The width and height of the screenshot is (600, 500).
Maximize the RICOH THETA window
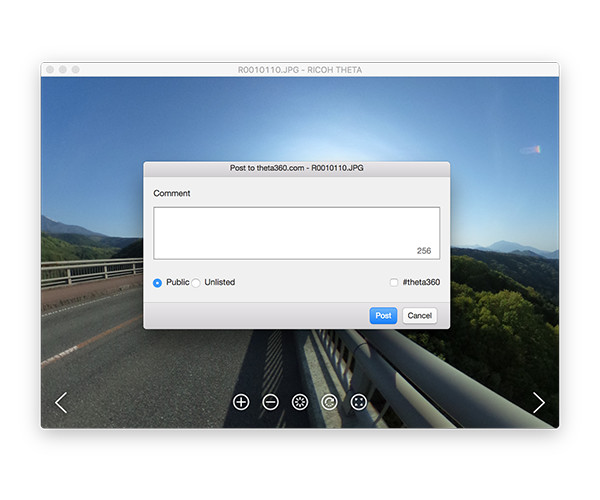(75, 70)
